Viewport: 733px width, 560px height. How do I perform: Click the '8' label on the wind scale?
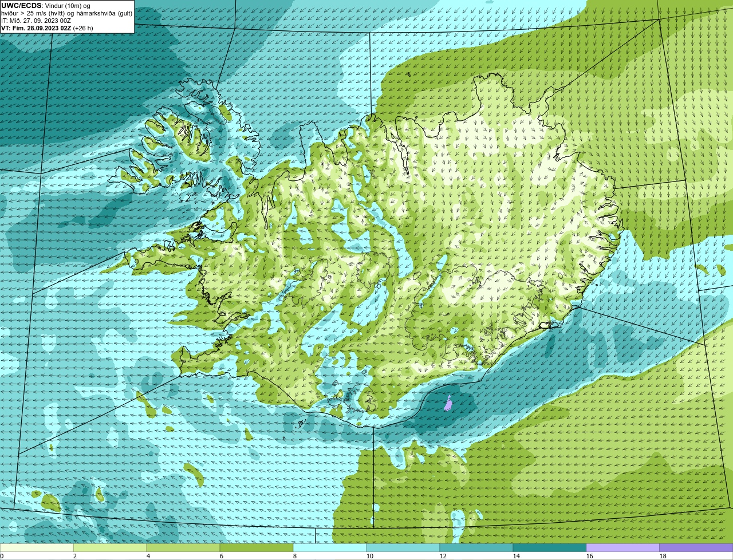295,556
